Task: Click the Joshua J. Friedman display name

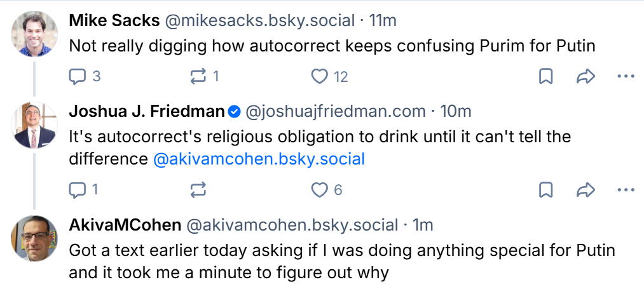Action: pos(147,112)
